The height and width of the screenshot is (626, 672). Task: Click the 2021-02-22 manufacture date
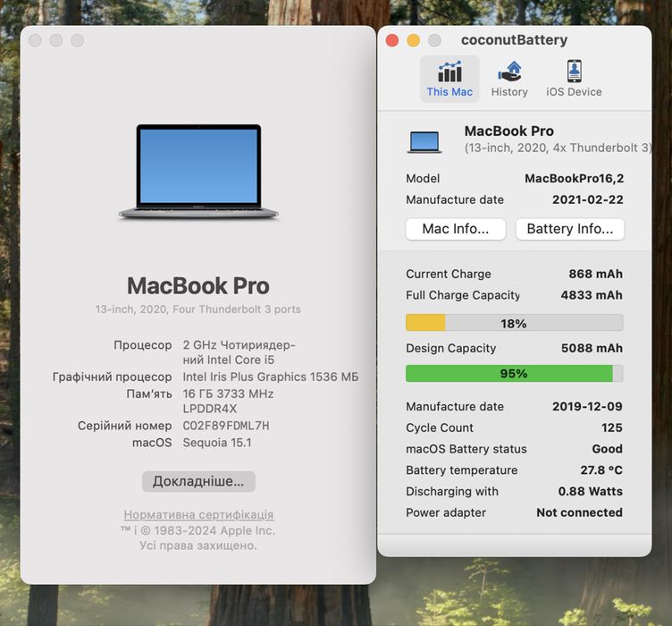click(588, 199)
